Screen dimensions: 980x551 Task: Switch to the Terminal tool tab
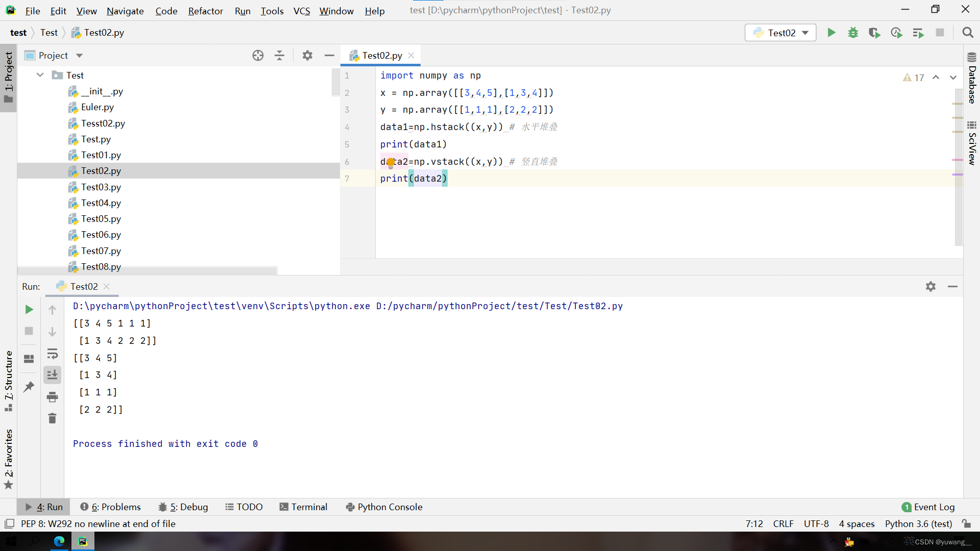point(303,507)
